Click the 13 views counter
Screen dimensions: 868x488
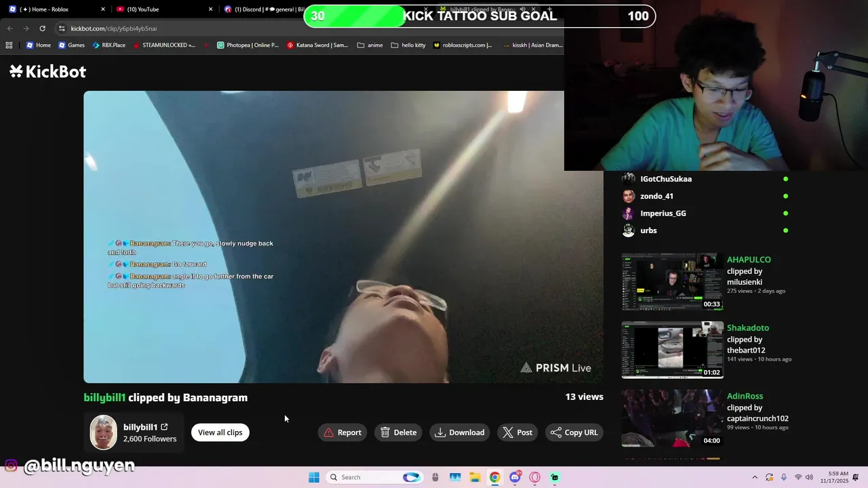584,397
